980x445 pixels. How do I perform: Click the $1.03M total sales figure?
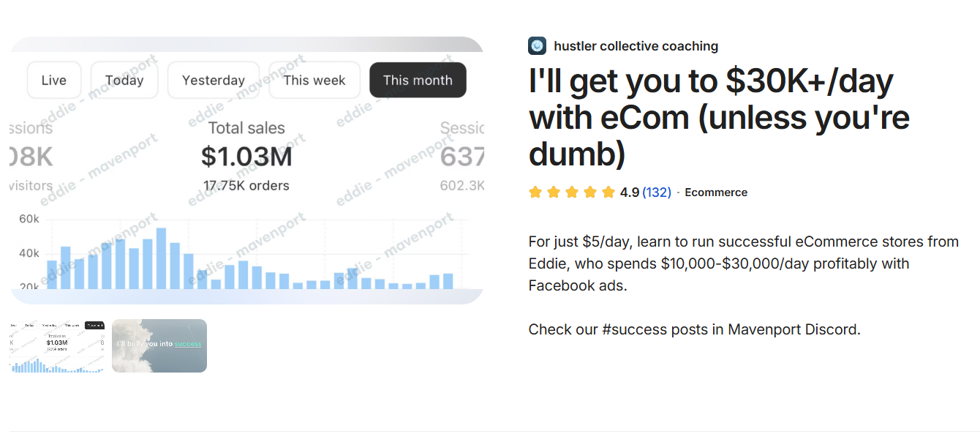pos(246,157)
